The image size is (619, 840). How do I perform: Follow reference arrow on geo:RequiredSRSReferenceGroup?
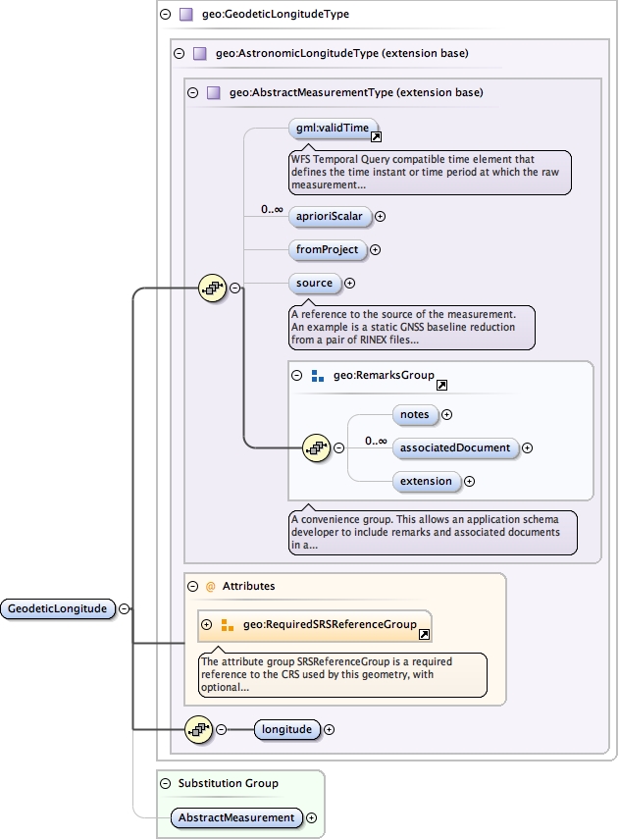coord(424,634)
